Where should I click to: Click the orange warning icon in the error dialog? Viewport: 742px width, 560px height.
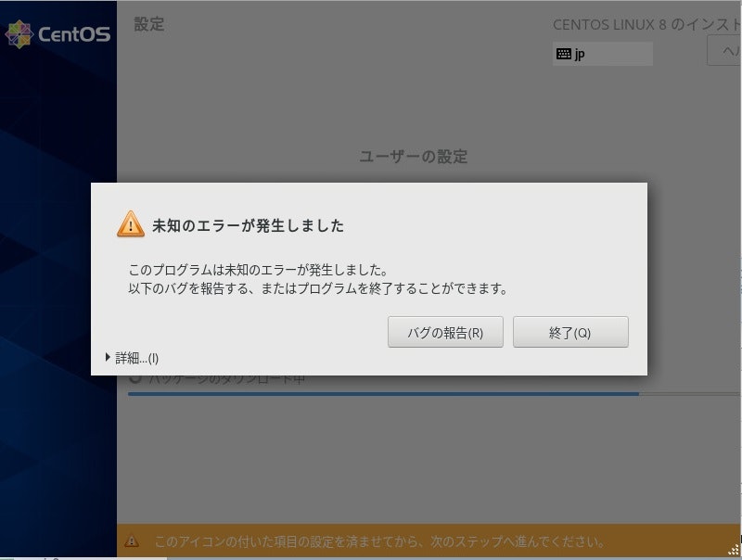(131, 224)
